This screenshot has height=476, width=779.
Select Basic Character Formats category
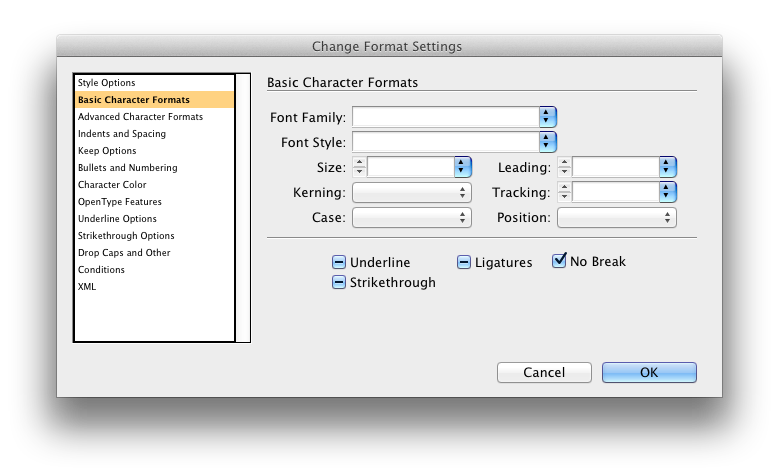tap(154, 99)
